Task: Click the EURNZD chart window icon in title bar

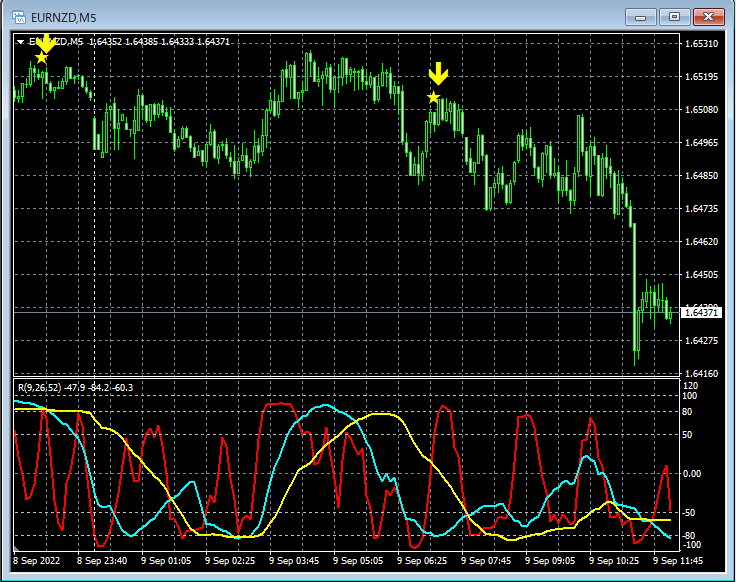Action: tap(19, 17)
